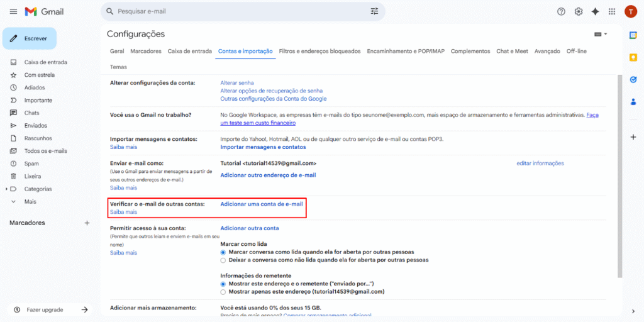The width and height of the screenshot is (644, 322).
Task: Select 'Marcar conversa como lida' radio option
Action: 223,252
